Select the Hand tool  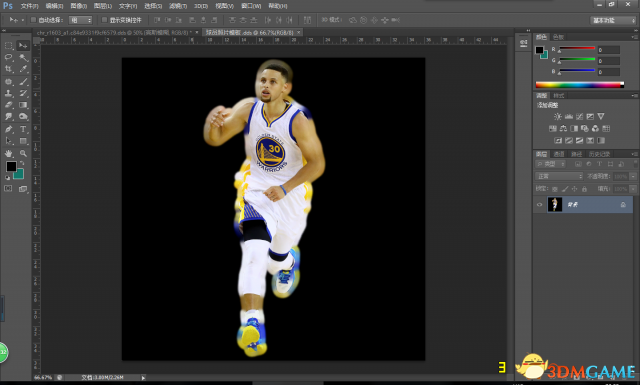[x=9, y=154]
